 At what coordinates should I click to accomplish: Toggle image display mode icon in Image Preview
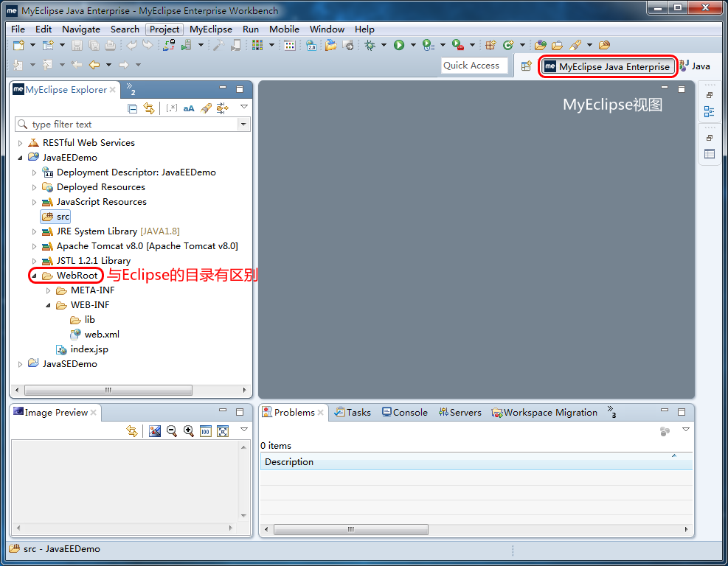click(155, 431)
